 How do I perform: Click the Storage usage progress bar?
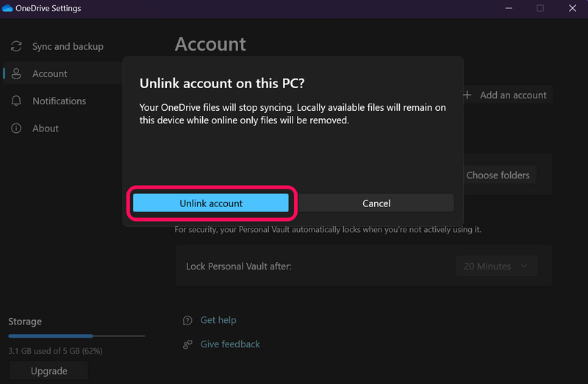click(76, 336)
